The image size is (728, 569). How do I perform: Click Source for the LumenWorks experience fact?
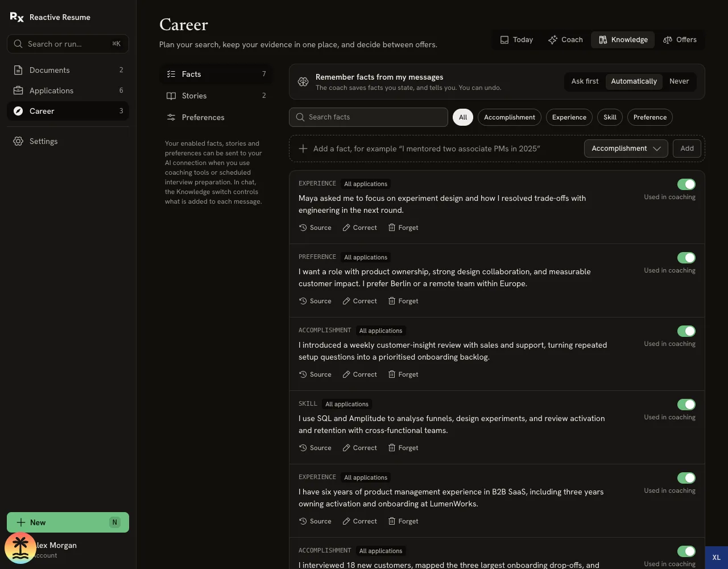coord(315,521)
